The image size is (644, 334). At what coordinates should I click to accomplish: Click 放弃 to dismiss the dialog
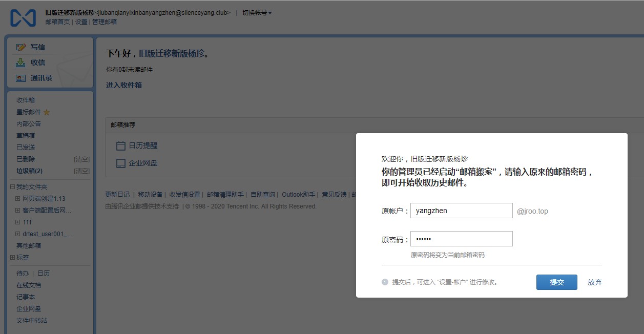(595, 282)
